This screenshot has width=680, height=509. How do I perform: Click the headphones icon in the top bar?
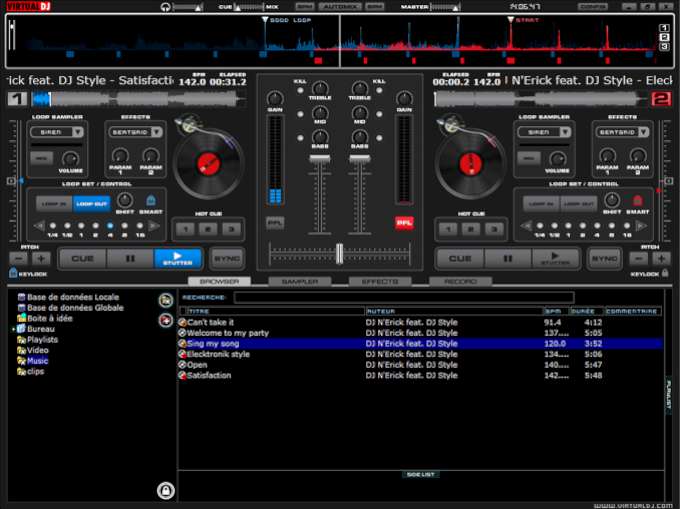pos(165,7)
